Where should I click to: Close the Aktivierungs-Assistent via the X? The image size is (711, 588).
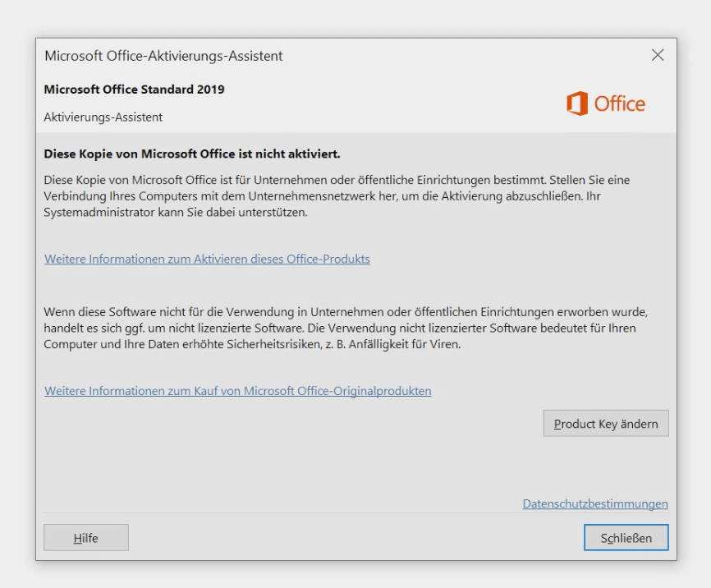click(x=657, y=55)
